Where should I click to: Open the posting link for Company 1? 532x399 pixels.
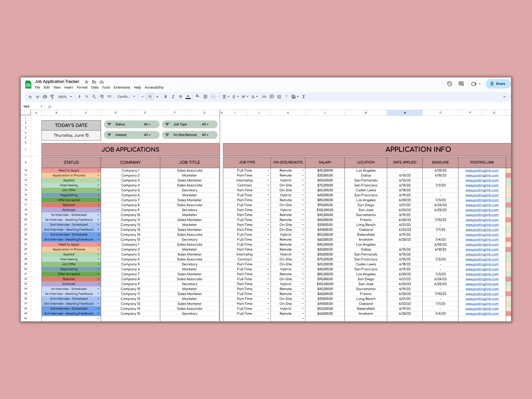point(482,170)
